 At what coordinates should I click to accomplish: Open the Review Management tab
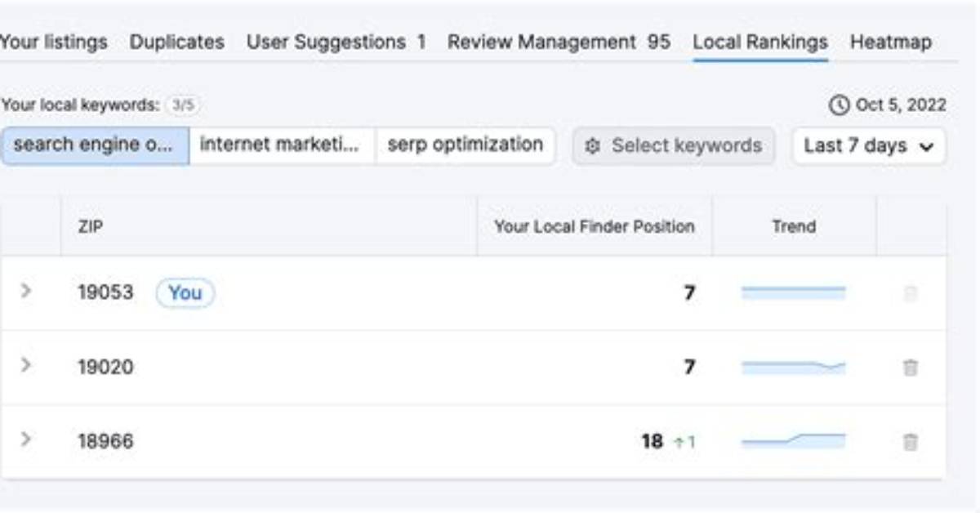pos(559,42)
